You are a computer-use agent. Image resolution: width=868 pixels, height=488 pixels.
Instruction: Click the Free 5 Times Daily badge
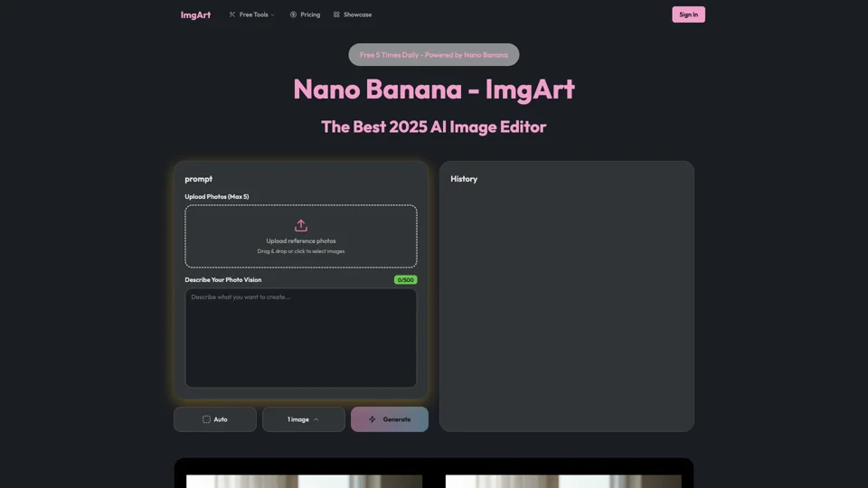[433, 55]
